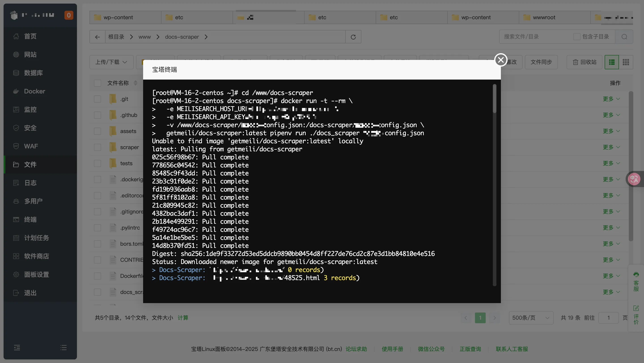Check the .github folder checkbox
Image resolution: width=644 pixels, height=363 pixels.
(x=97, y=115)
